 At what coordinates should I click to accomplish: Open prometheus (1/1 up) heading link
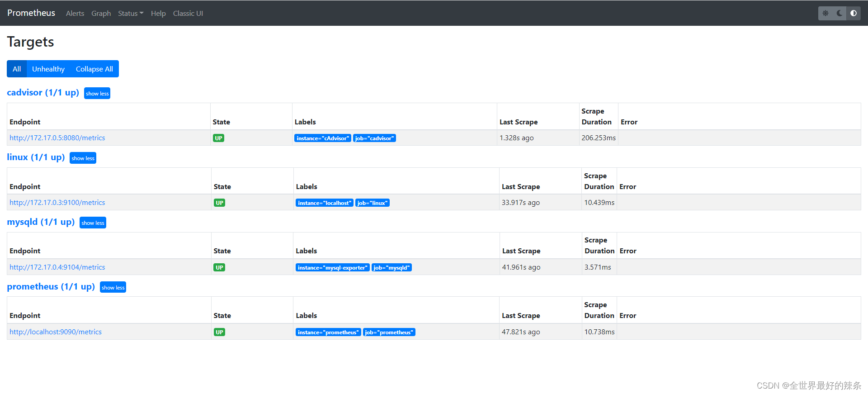pos(51,286)
